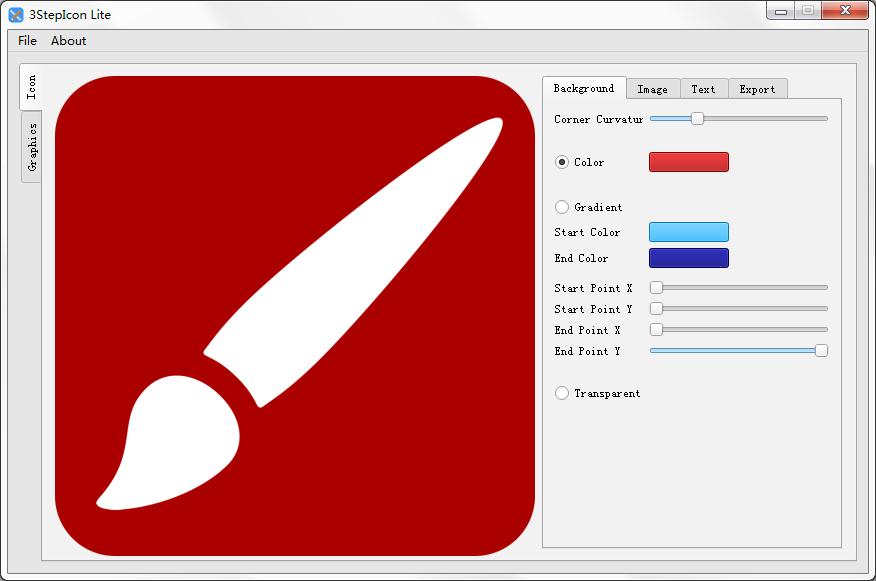This screenshot has height=581, width=876.
Task: Pick the light blue Start Color swatch
Action: pyautogui.click(x=689, y=232)
